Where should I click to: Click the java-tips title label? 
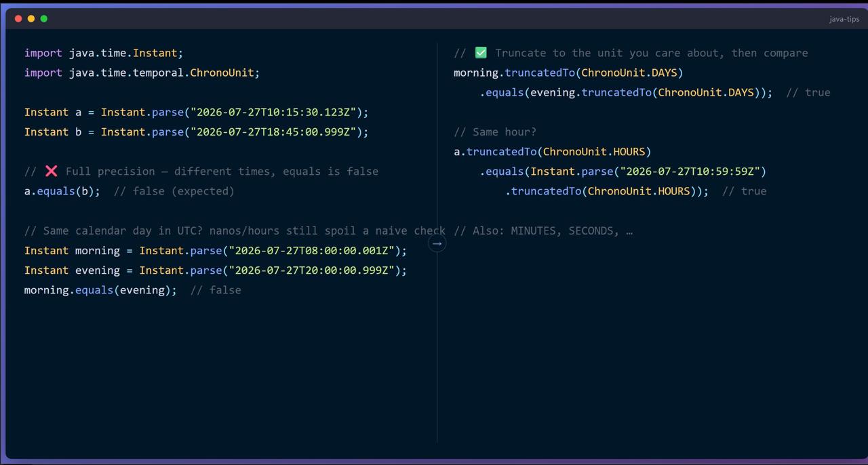[x=844, y=19]
